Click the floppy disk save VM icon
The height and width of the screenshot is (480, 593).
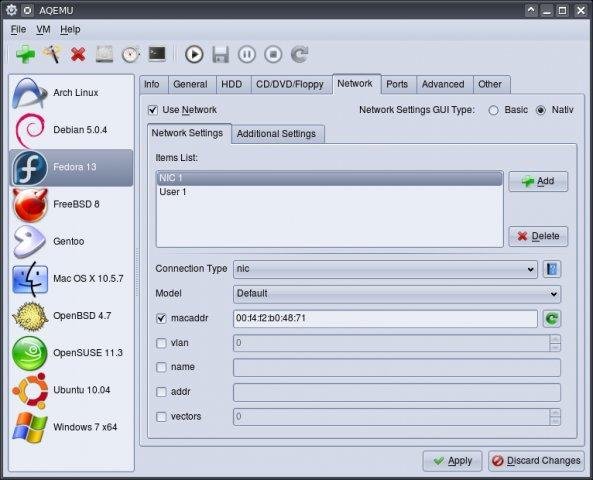[220, 54]
